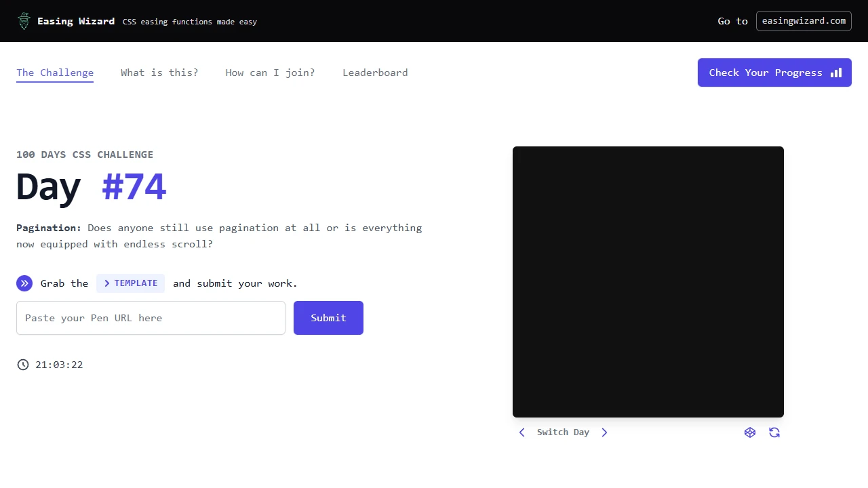The image size is (868, 488).
Task: View the Leaderboard
Action: click(x=375, y=73)
